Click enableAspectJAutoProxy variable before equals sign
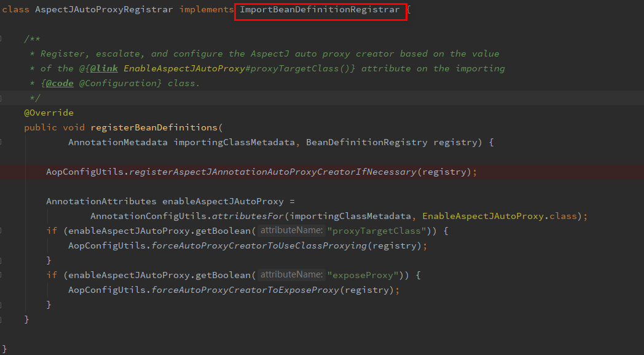The height and width of the screenshot is (355, 644). pyautogui.click(x=223, y=202)
